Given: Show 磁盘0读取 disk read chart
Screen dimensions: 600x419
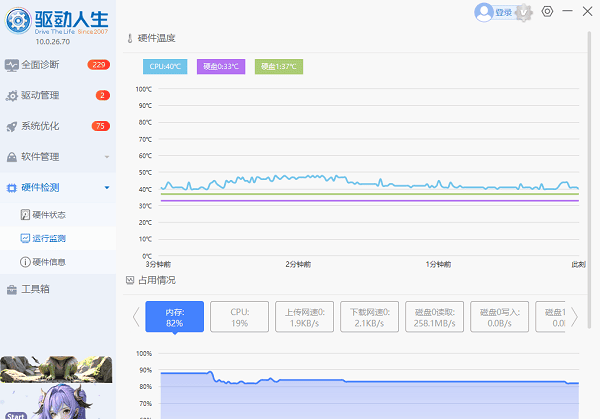Looking at the screenshot, I should tap(436, 317).
